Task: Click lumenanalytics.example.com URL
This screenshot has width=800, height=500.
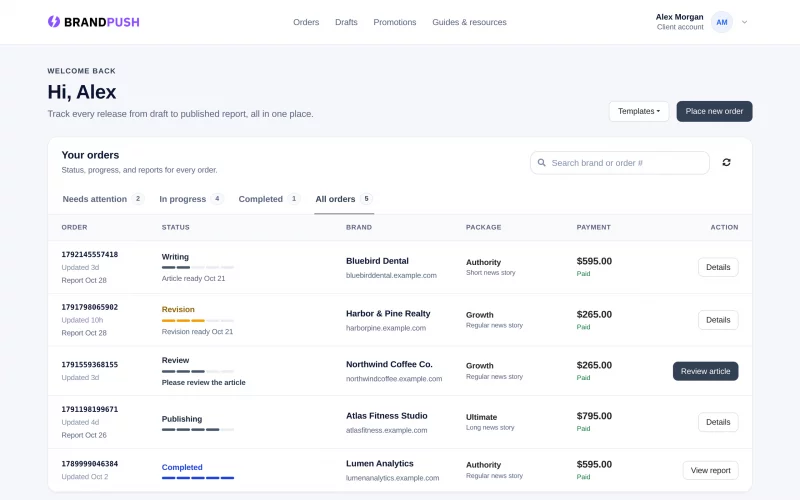Action: point(392,478)
